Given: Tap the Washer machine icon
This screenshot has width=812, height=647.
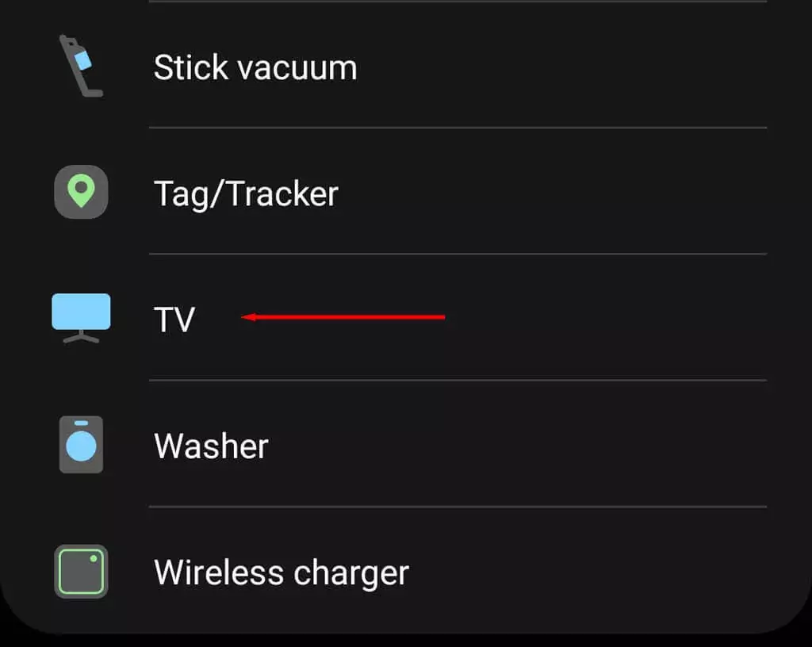Looking at the screenshot, I should pos(81,445).
